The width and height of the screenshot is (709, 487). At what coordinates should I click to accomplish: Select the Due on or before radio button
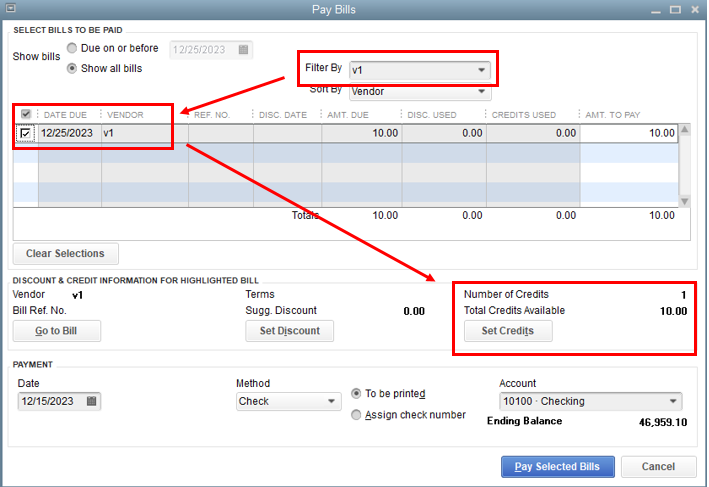[72, 48]
